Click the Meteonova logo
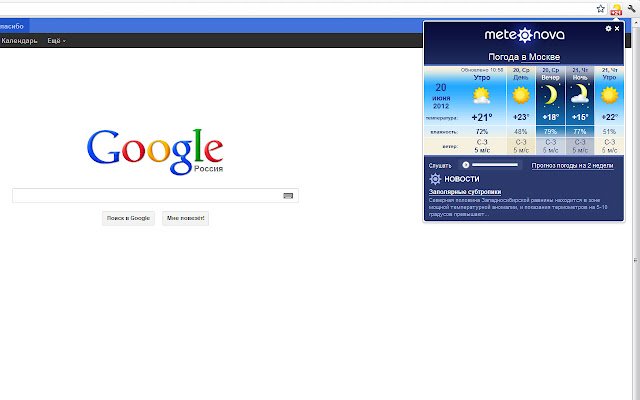The width and height of the screenshot is (640, 400). [x=524, y=35]
